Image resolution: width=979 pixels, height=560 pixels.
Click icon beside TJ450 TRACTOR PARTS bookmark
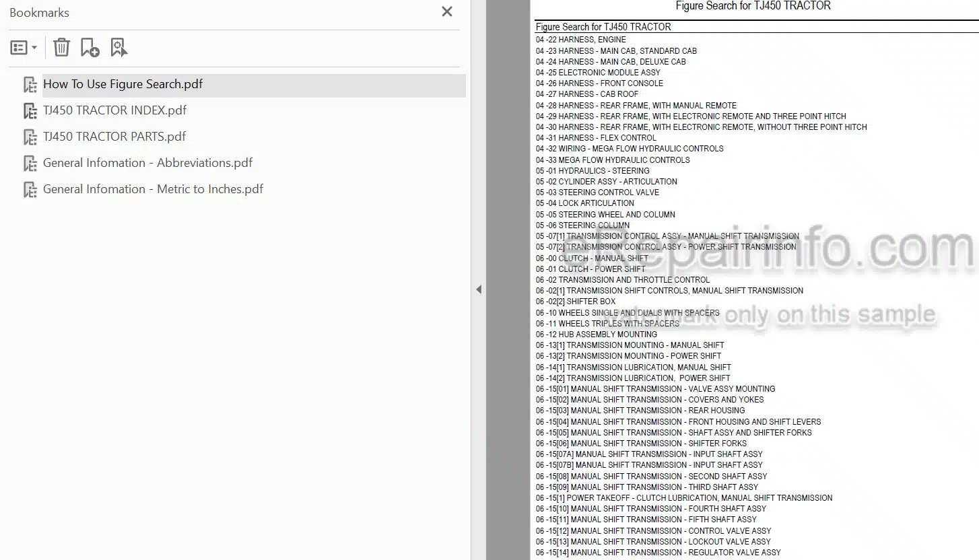click(x=30, y=137)
